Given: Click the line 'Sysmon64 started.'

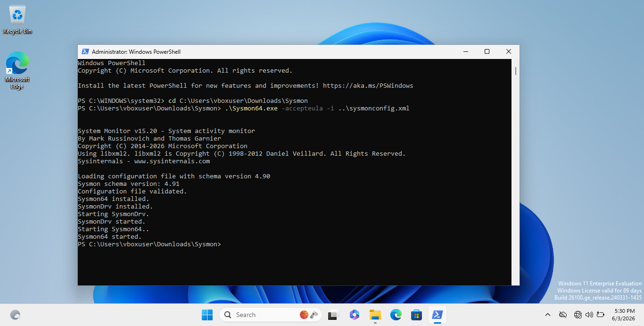Looking at the screenshot, I should (x=110, y=237).
